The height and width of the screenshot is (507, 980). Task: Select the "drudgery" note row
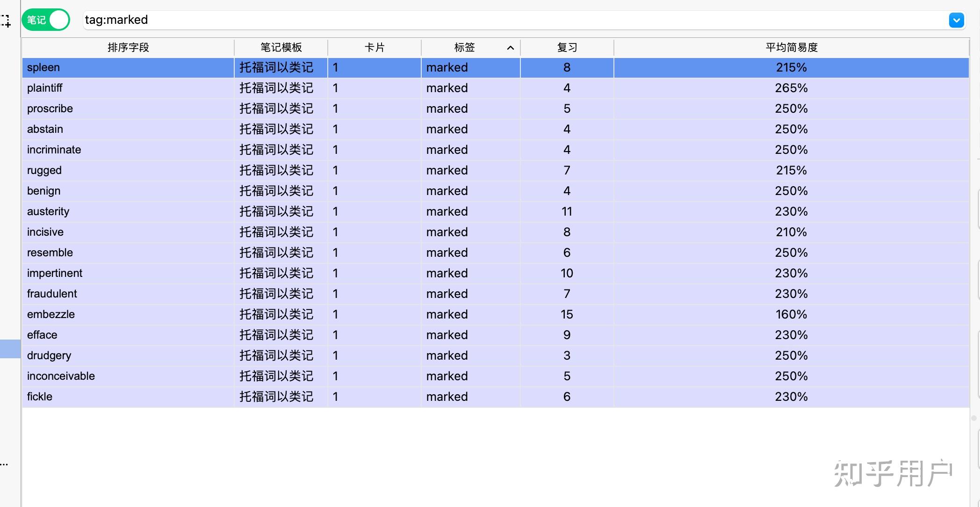[187, 355]
